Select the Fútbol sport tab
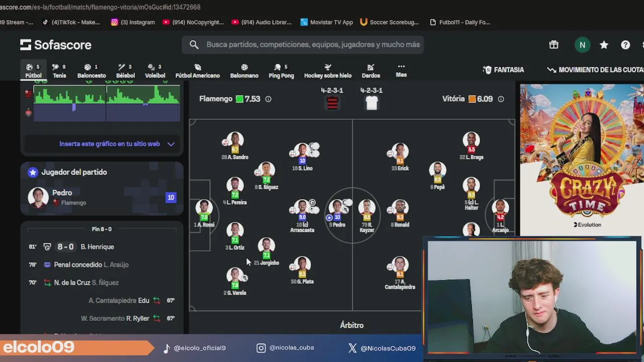This screenshot has height=362, width=644. point(33,71)
